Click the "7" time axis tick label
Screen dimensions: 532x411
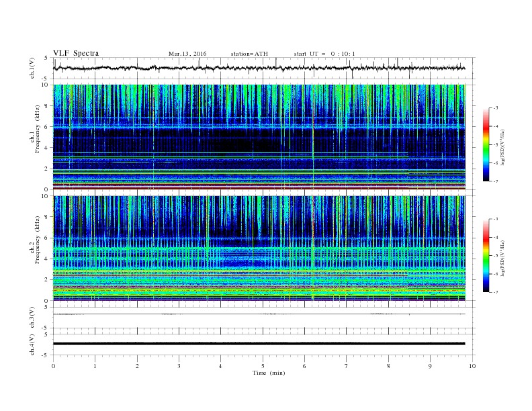coord(347,366)
